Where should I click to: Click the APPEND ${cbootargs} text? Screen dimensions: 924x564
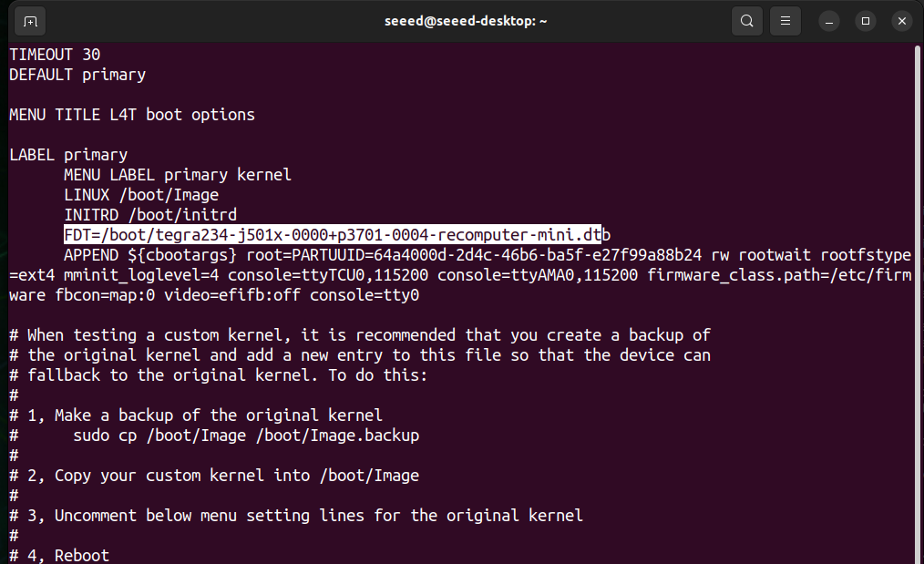pos(150,255)
